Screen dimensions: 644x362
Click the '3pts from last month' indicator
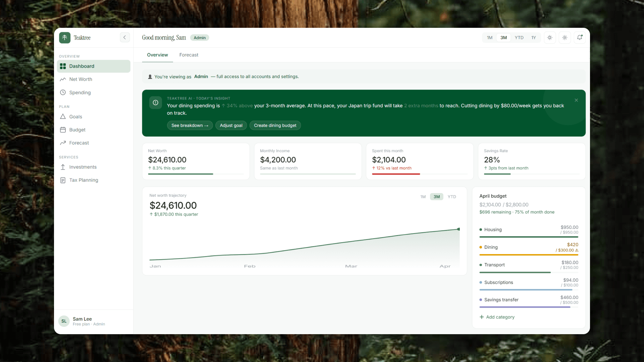(x=506, y=168)
